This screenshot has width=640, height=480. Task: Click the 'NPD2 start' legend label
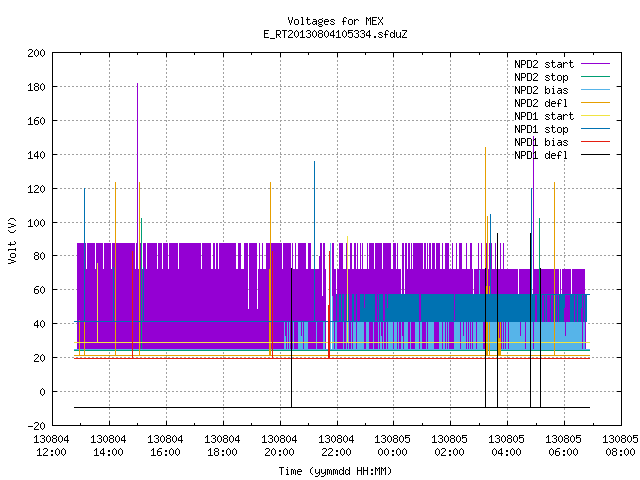tap(544, 64)
